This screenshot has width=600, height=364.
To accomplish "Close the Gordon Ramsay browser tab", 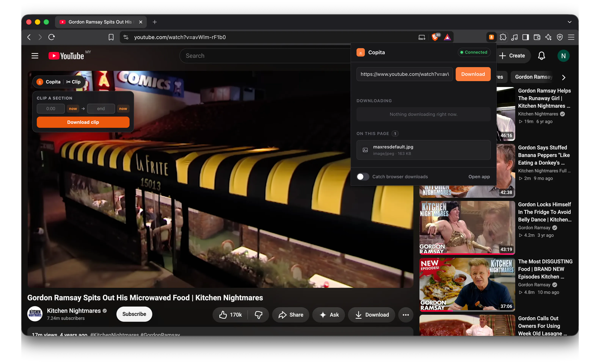I will coord(141,22).
